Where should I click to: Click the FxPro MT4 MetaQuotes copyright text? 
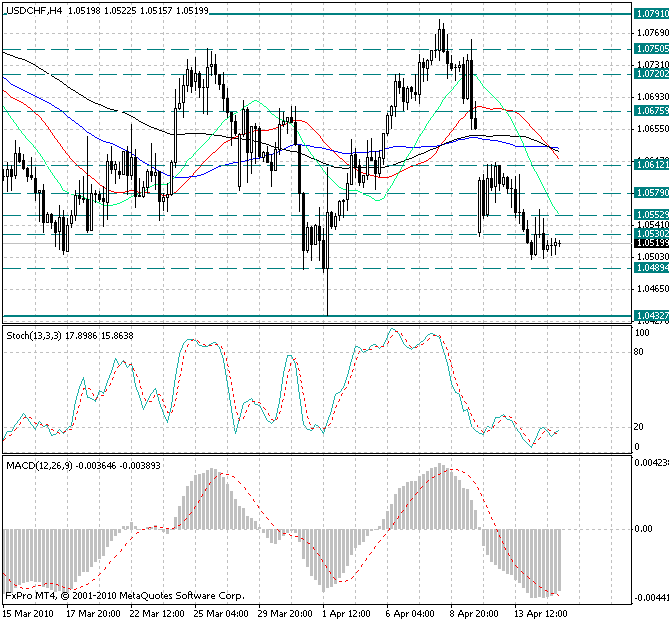(x=121, y=595)
